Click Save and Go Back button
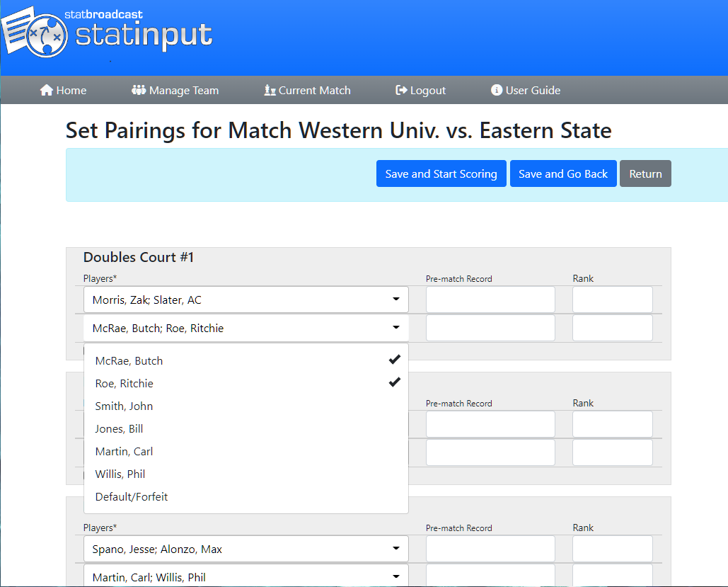Screen dimensions: 728x587 [x=562, y=173]
